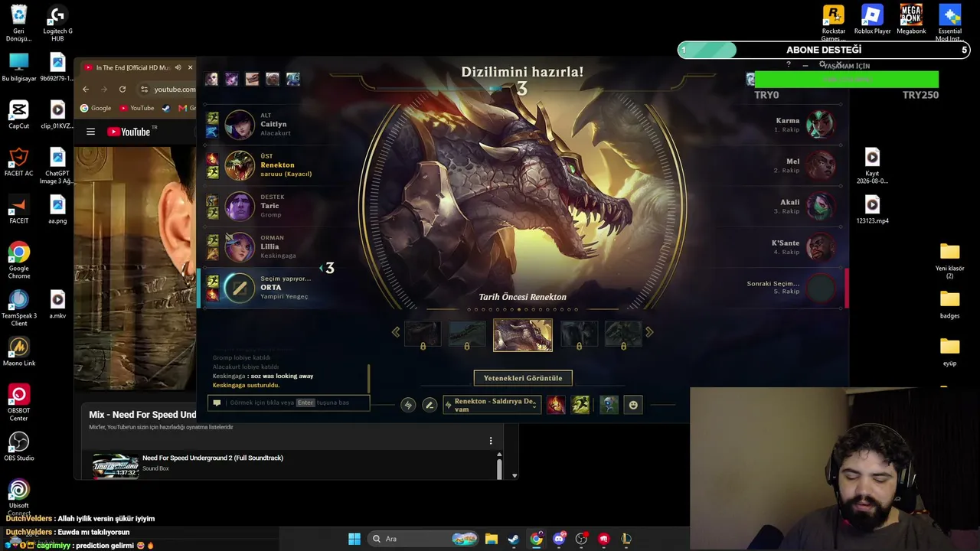Screen dimensions: 980x551
Task: Open 'Need For Speed Underground 2 (Full Soundtrack)' title
Action: (x=213, y=458)
